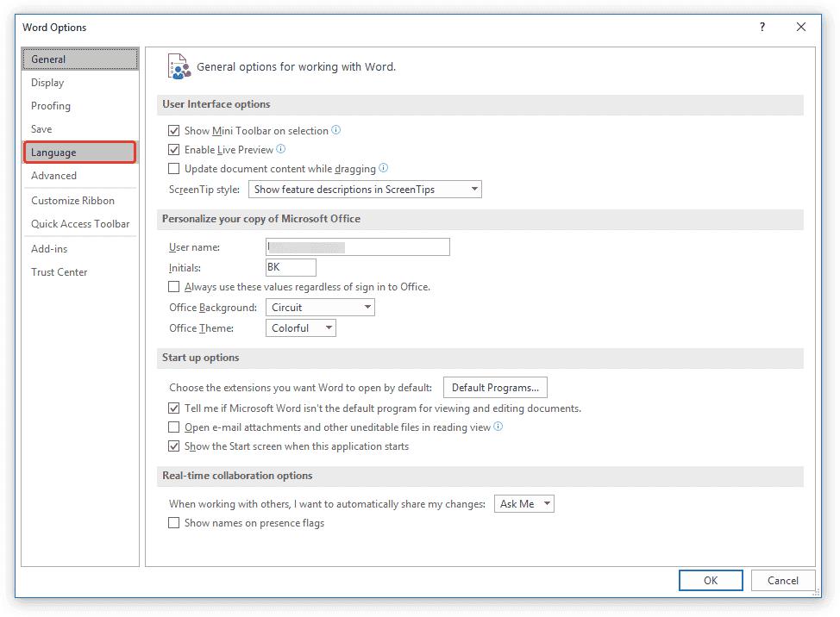
Task: Click the info icon beside Mini Toolbar option
Action: 336,131
